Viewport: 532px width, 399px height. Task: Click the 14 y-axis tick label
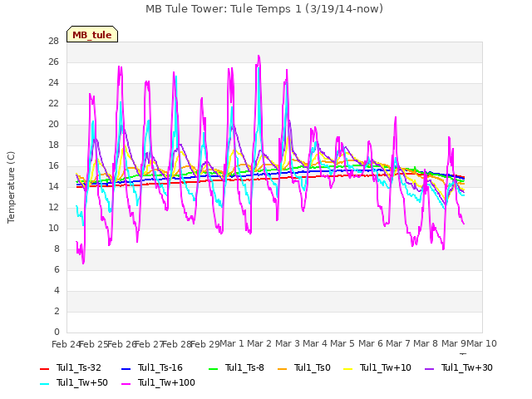53,186
